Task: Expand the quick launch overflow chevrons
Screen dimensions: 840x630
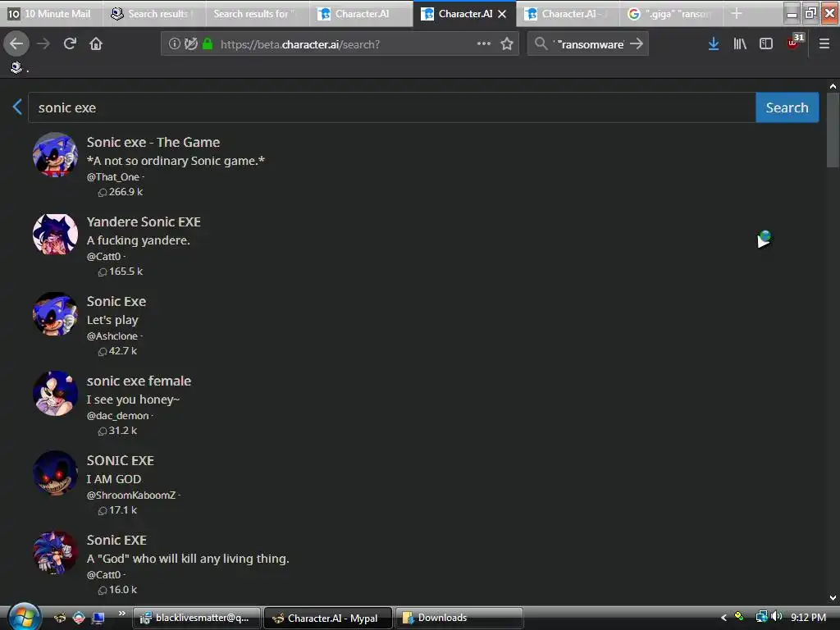Action: [x=122, y=613]
